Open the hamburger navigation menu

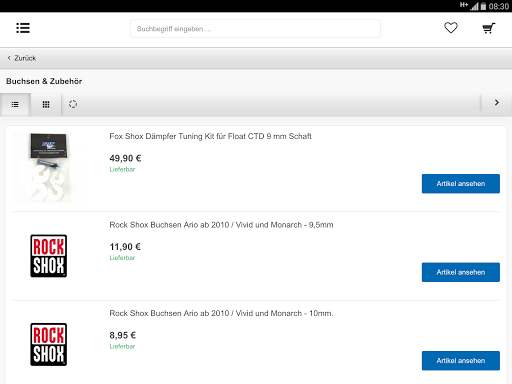tap(23, 28)
